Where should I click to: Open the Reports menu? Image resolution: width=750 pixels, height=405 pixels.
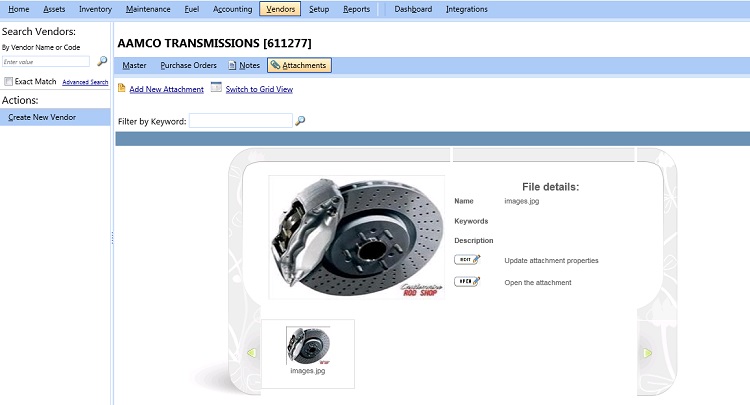pos(356,9)
